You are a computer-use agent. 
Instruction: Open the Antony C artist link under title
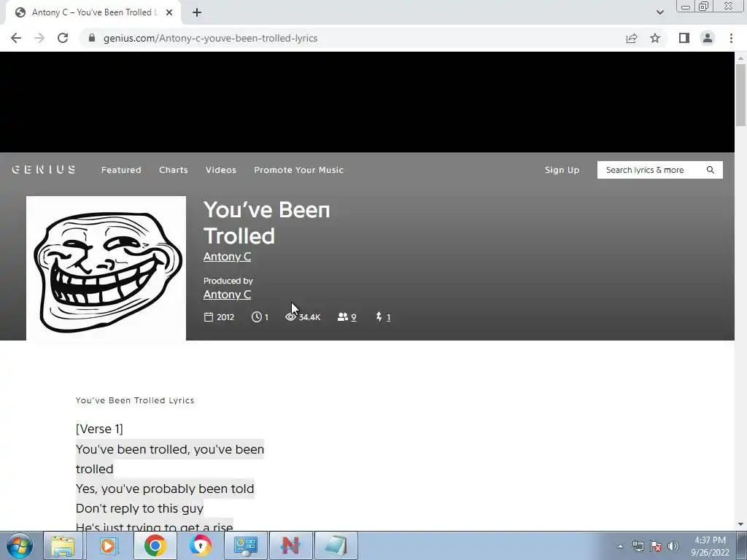(x=228, y=256)
